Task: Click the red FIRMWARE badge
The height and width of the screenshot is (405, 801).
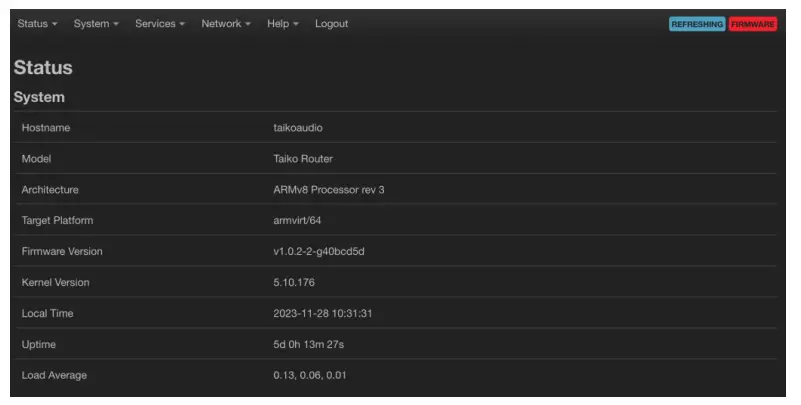Action: tap(753, 24)
